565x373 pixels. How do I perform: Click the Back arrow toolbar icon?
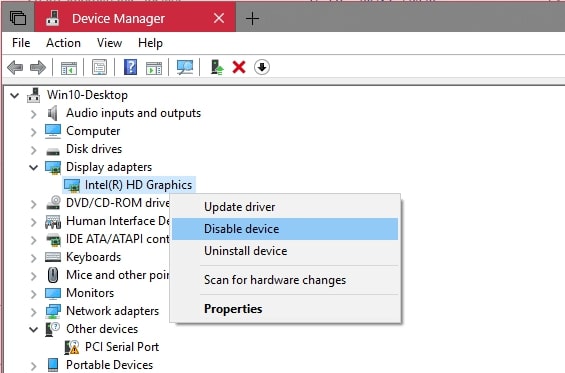(x=15, y=67)
